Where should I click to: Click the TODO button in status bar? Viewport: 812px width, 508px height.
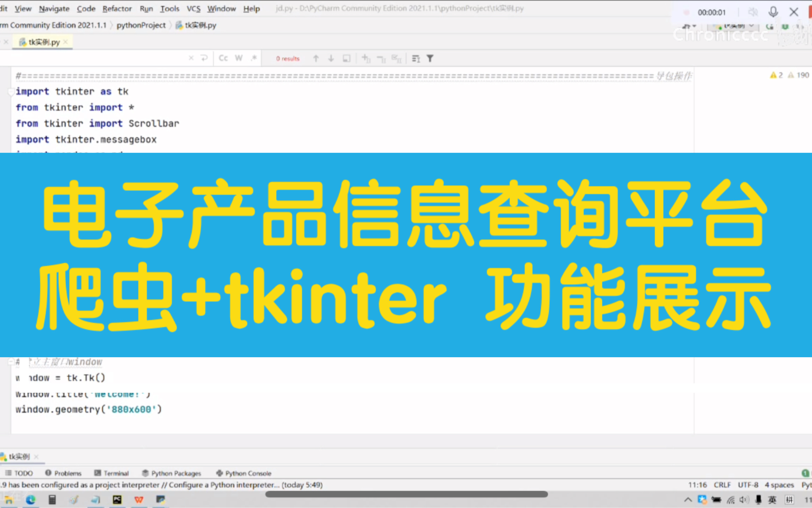coord(19,473)
